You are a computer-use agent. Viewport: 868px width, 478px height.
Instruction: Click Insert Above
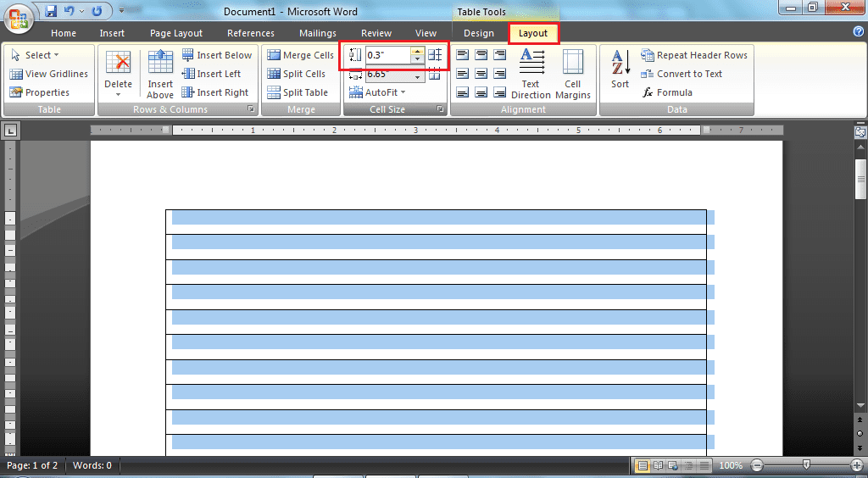[x=160, y=75]
